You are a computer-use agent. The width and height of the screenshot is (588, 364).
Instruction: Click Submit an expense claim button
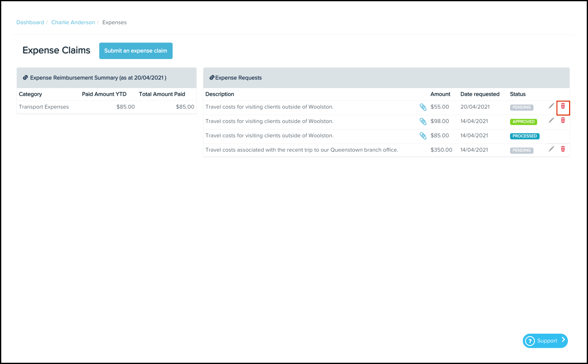[136, 51]
